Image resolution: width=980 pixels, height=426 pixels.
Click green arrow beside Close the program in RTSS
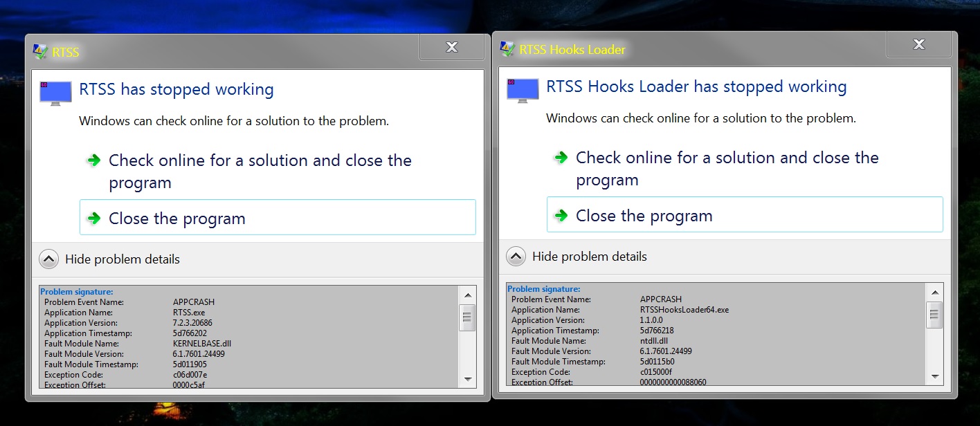94,219
